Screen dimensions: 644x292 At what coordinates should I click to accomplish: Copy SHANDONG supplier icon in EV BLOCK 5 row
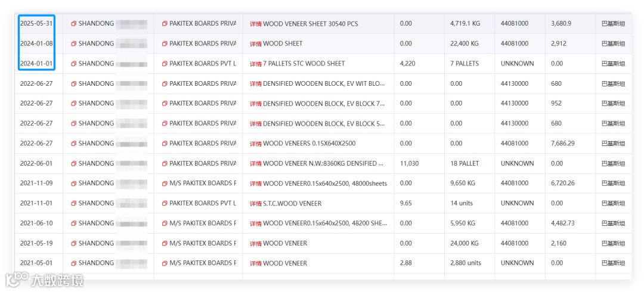(74, 123)
